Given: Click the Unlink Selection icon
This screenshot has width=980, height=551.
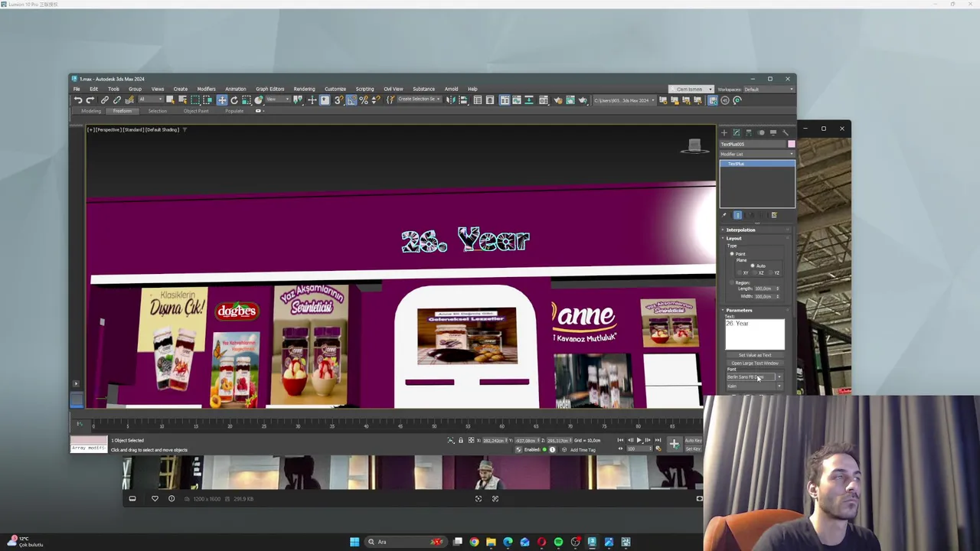Looking at the screenshot, I should click(x=118, y=100).
